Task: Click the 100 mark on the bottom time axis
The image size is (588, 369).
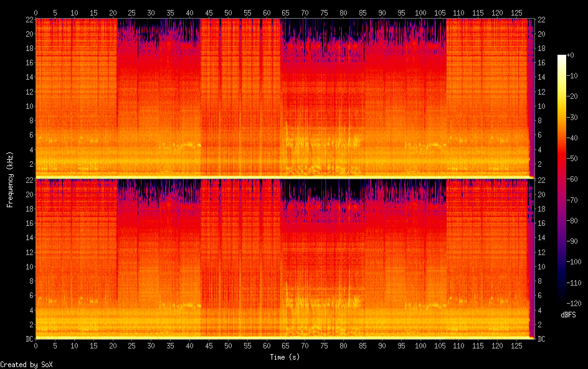Action: click(421, 346)
